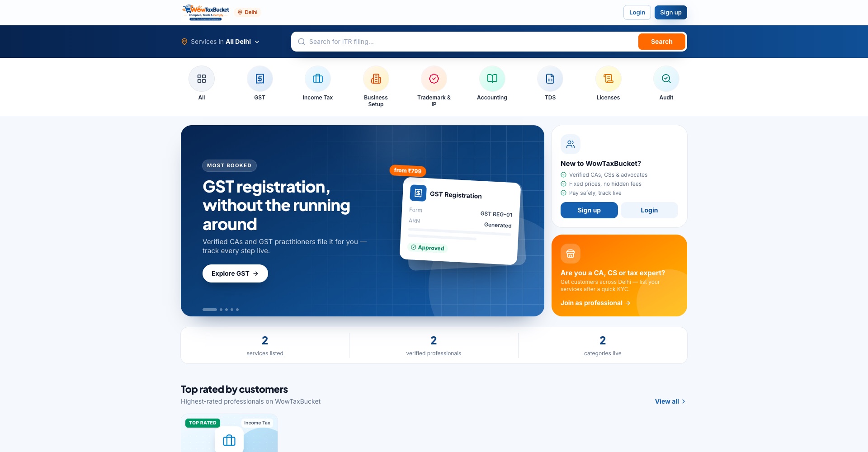868x452 pixels.
Task: Select the active first carousel indicator
Action: pos(210,310)
